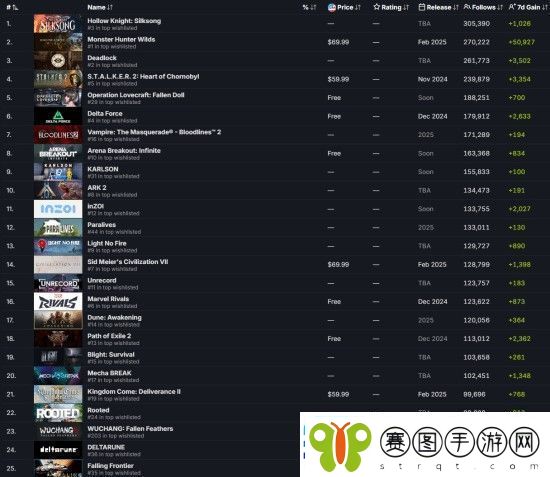Open the S.T.A.L.K.E.R. 2 thumbnail
This screenshot has width=550, height=477.
58,79
